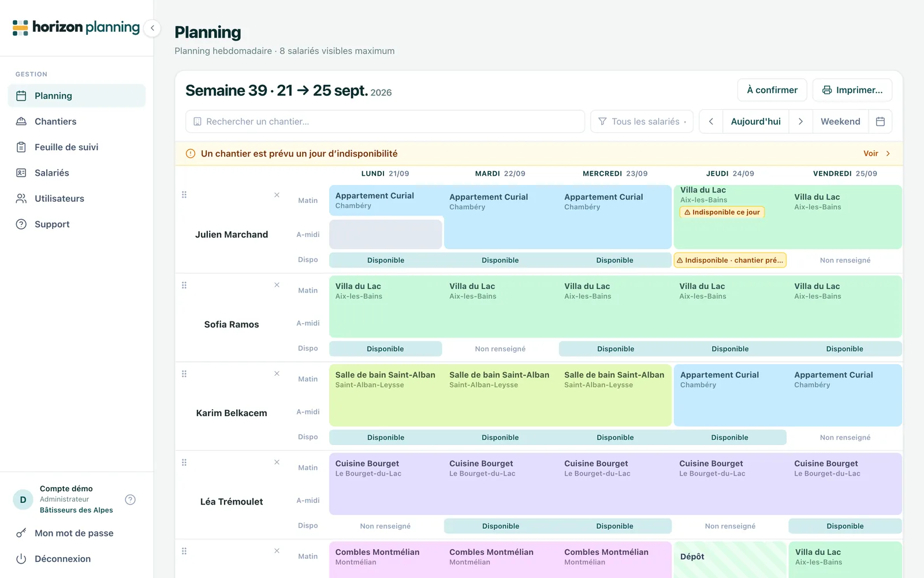The image size is (924, 578).
Task: Select Sofia Ramos's Wednesday Villa du Lac block
Action: pos(616,307)
